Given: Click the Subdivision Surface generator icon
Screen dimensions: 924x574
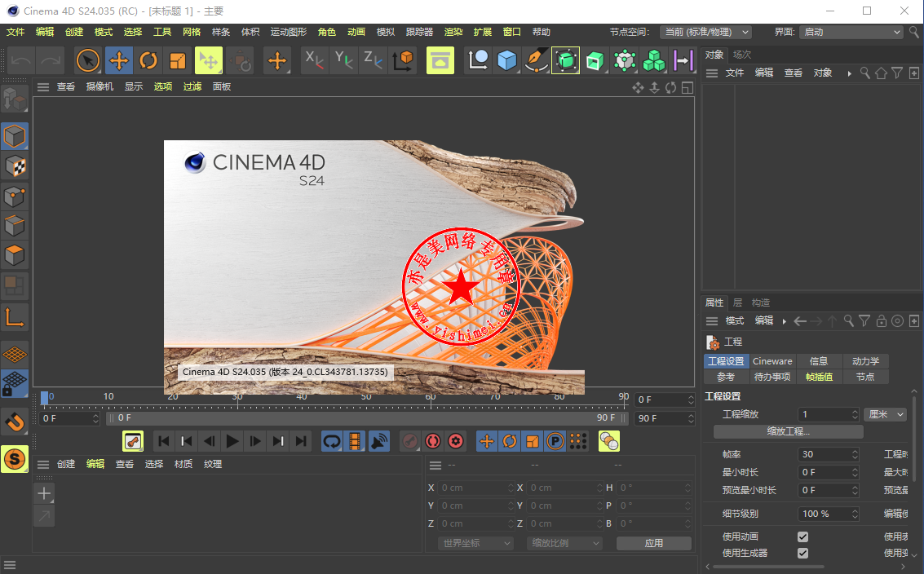Looking at the screenshot, I should pos(566,60).
